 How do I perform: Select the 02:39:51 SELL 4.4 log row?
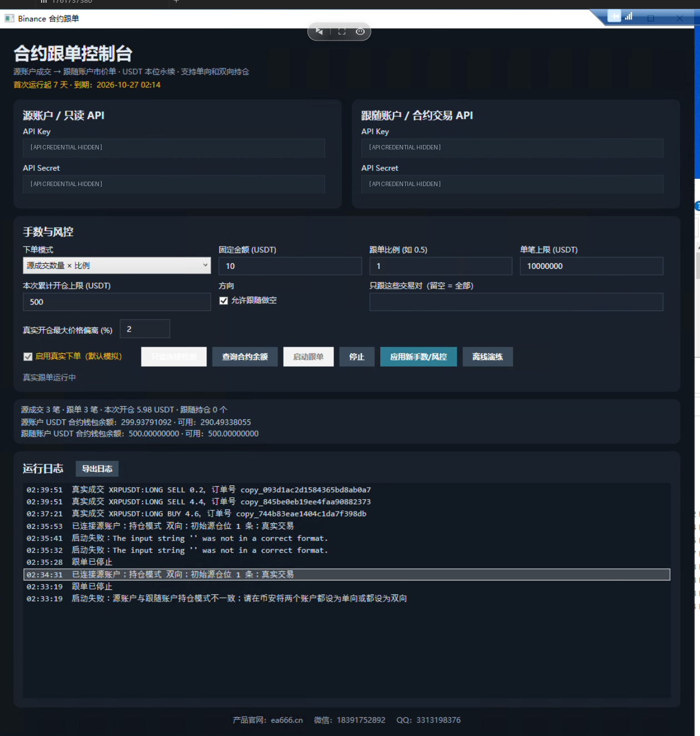click(x=347, y=502)
